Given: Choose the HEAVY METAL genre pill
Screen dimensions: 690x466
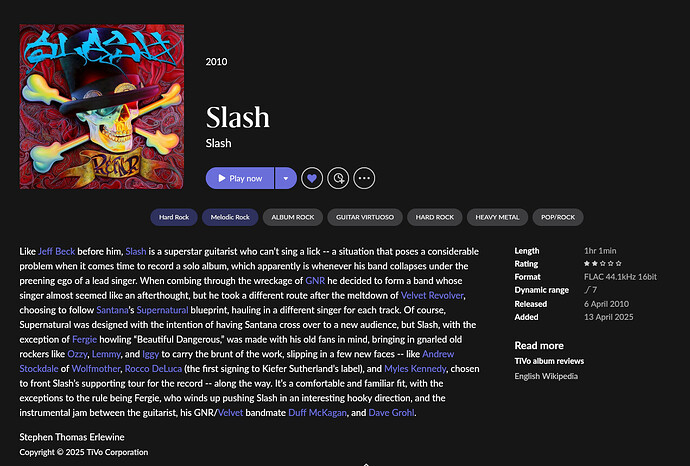Looking at the screenshot, I should point(497,217).
